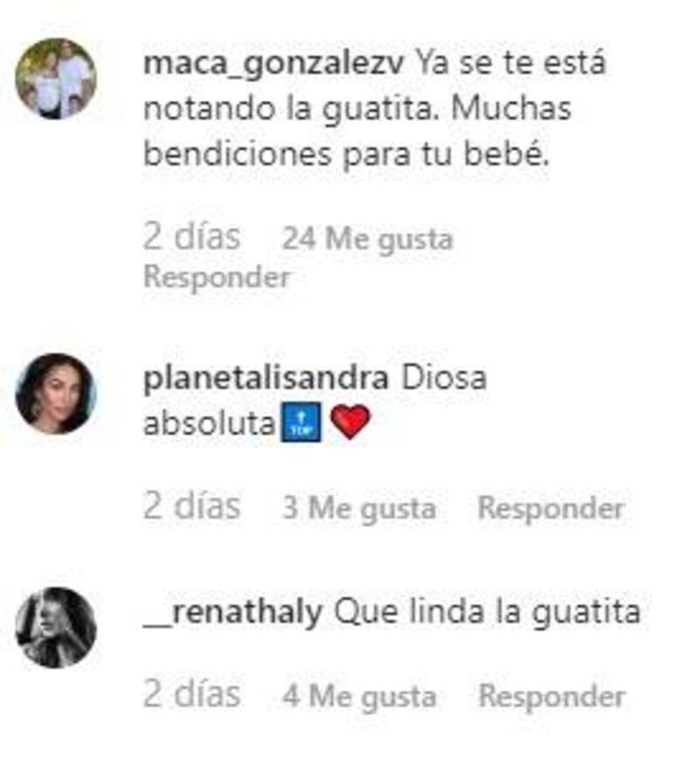Open __renathaly's black-and-white avatar
This screenshot has width=700, height=760.
(56, 628)
